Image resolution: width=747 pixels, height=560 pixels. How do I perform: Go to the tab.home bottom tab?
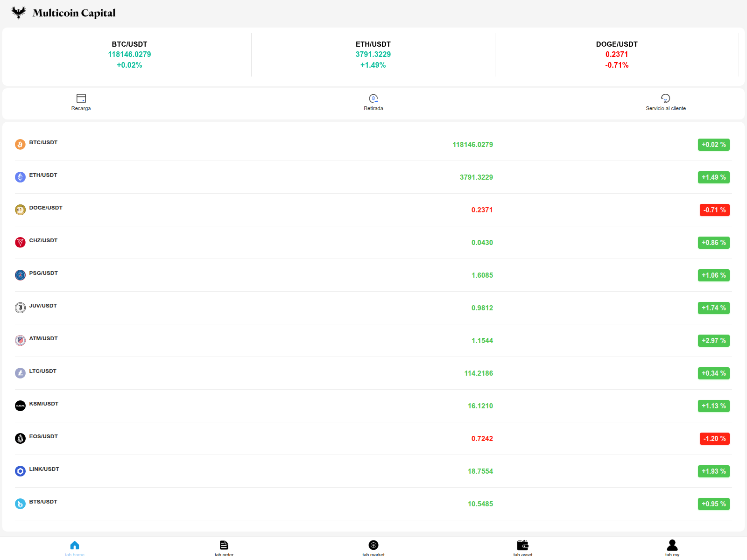pos(75,548)
